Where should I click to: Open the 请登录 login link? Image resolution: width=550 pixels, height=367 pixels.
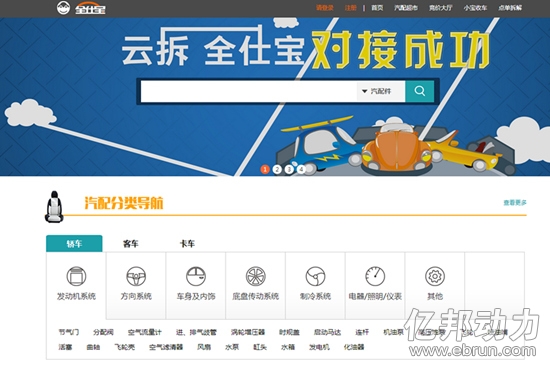(324, 8)
